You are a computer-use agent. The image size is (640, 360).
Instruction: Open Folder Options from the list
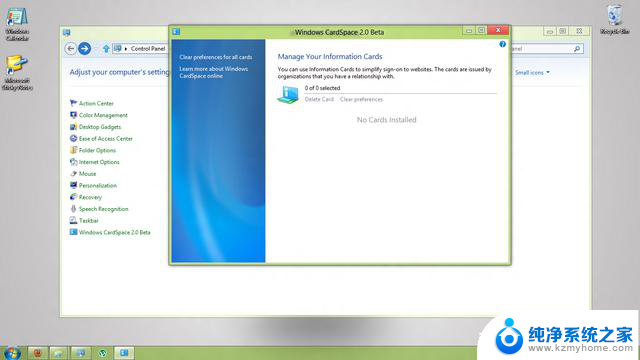(x=97, y=150)
